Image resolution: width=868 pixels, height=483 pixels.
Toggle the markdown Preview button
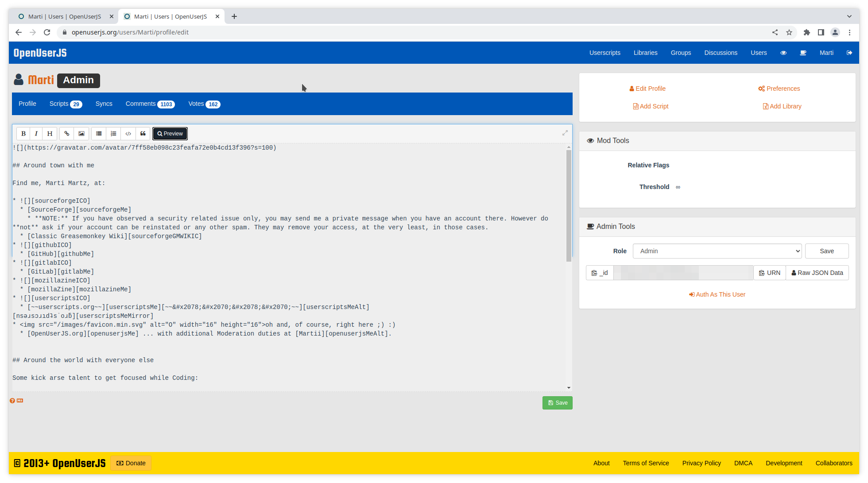(x=170, y=134)
